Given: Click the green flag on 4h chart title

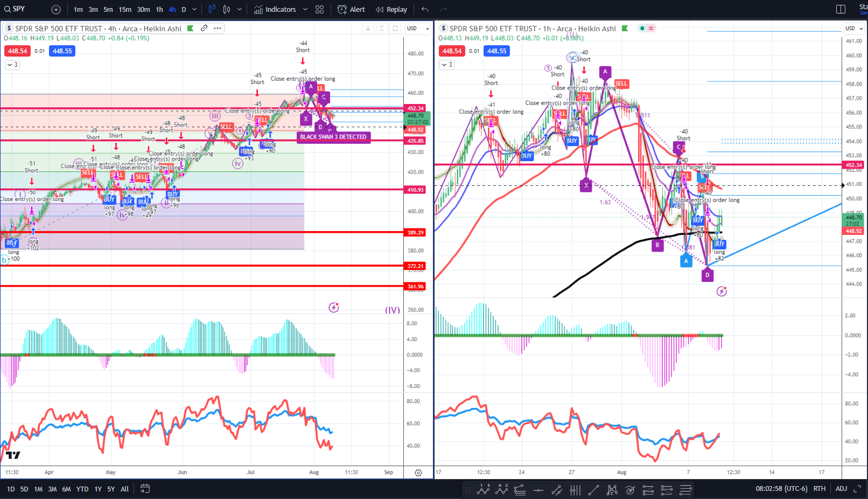Looking at the screenshot, I should (x=190, y=29).
